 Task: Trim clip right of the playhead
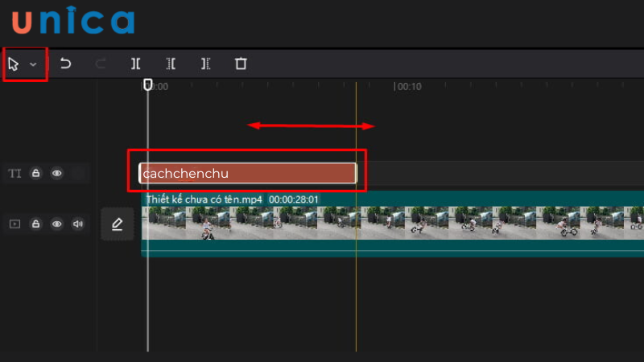click(x=206, y=64)
